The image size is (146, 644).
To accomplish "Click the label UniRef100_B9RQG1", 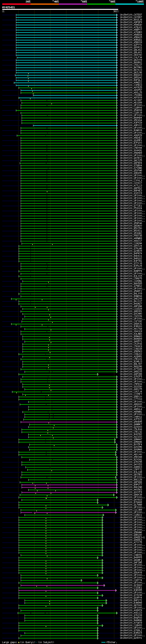I will (131, 40).
